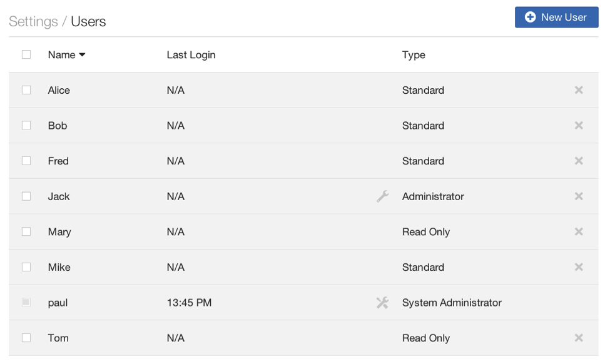Open Jack's user entry by name

(x=59, y=196)
